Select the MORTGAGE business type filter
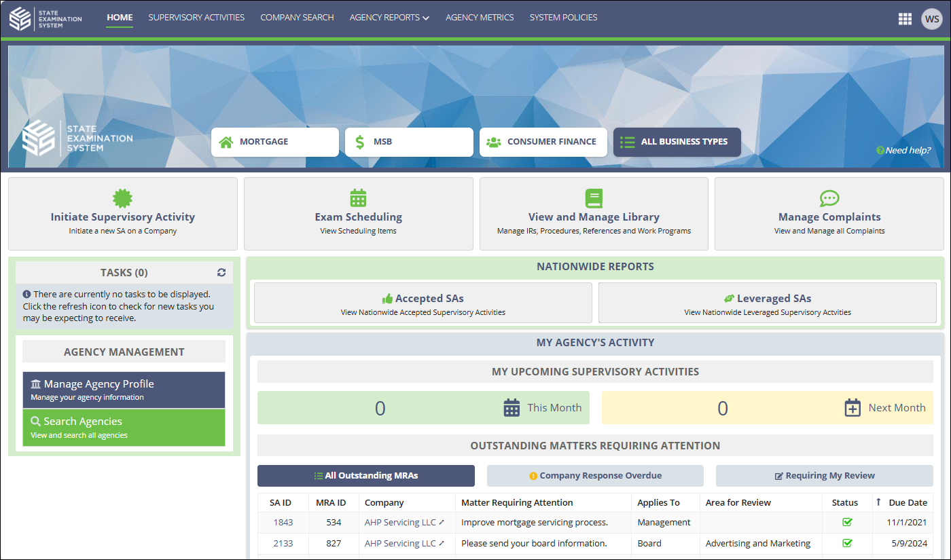 (x=274, y=142)
